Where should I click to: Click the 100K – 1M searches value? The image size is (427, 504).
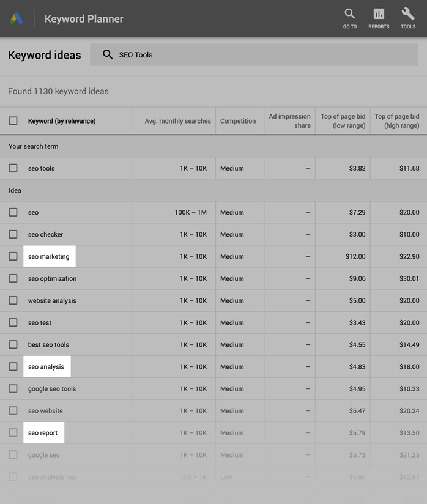pyautogui.click(x=191, y=212)
